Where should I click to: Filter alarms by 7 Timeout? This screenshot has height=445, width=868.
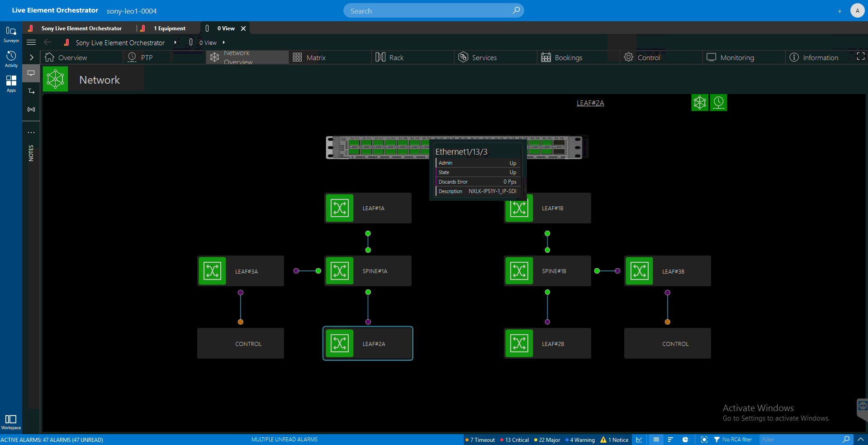click(480, 440)
